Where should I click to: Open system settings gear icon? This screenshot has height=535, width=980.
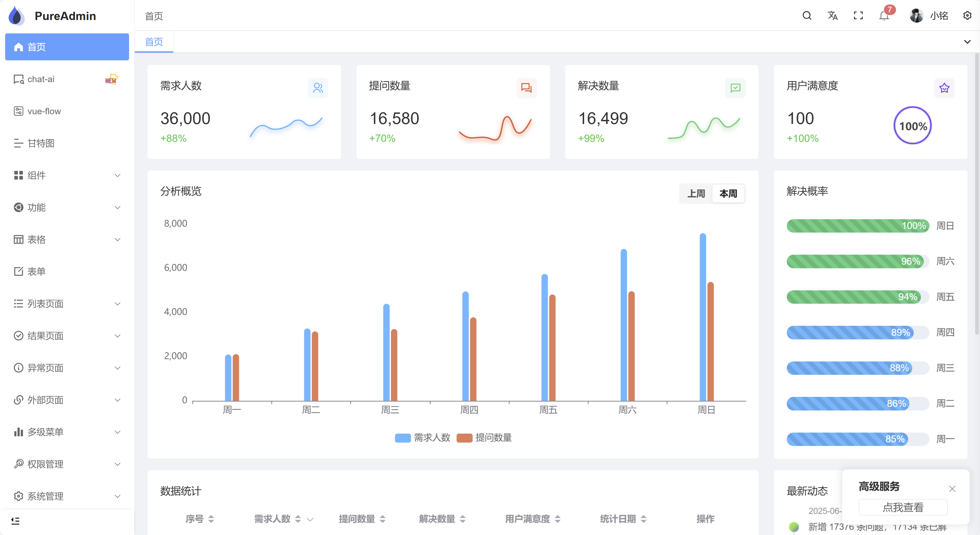967,16
